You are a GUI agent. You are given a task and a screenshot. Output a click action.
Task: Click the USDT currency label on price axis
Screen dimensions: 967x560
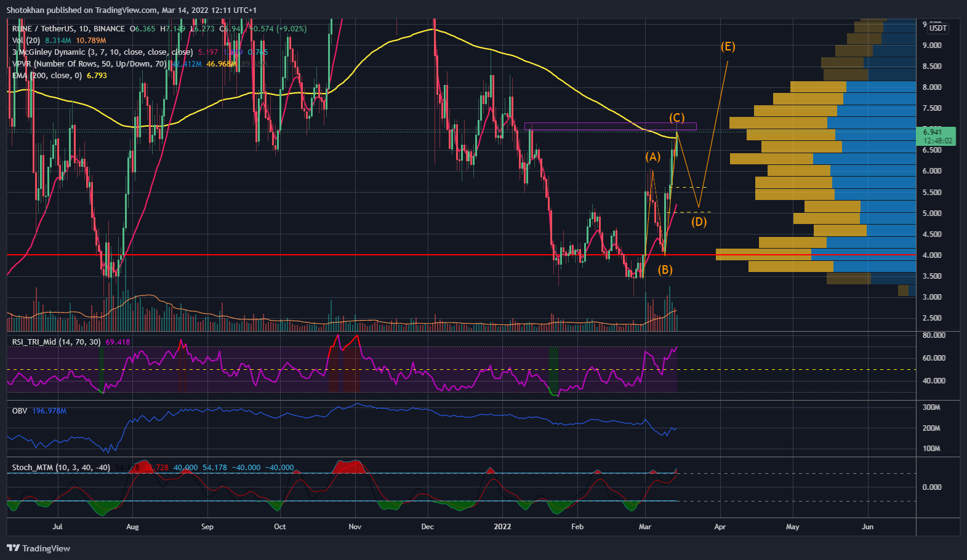(x=938, y=28)
